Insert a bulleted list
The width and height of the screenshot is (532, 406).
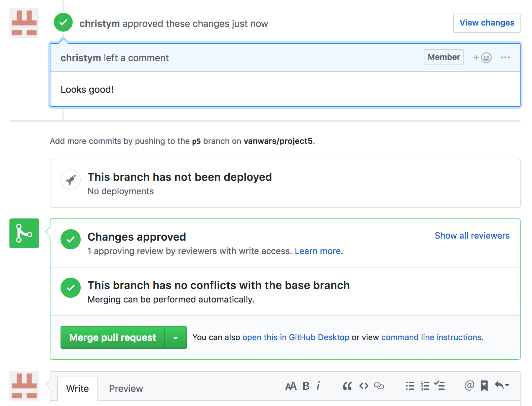pyautogui.click(x=410, y=386)
